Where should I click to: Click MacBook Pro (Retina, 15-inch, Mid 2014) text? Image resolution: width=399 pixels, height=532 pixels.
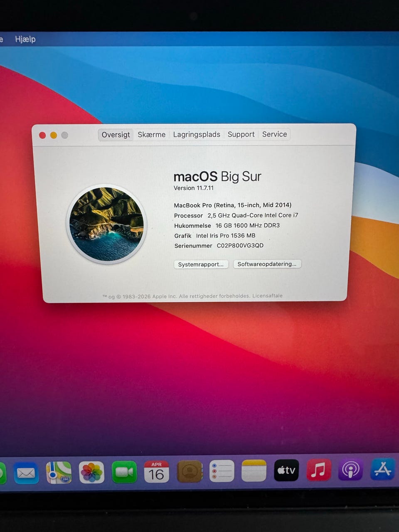(x=233, y=205)
